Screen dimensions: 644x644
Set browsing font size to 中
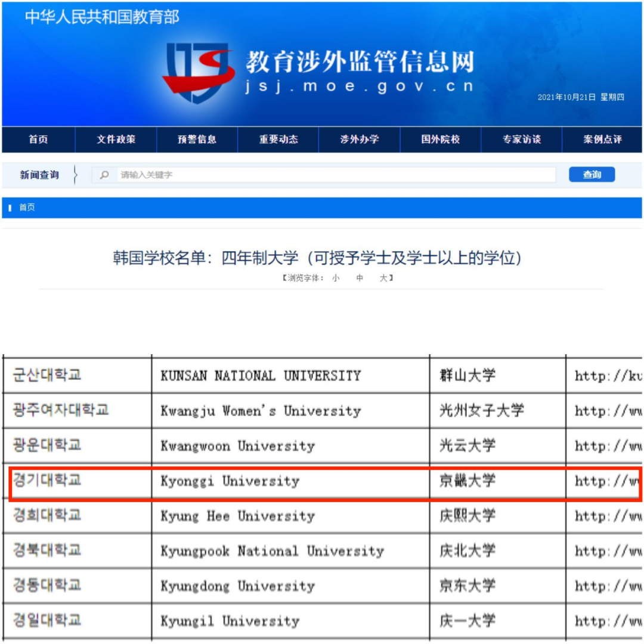pos(360,278)
